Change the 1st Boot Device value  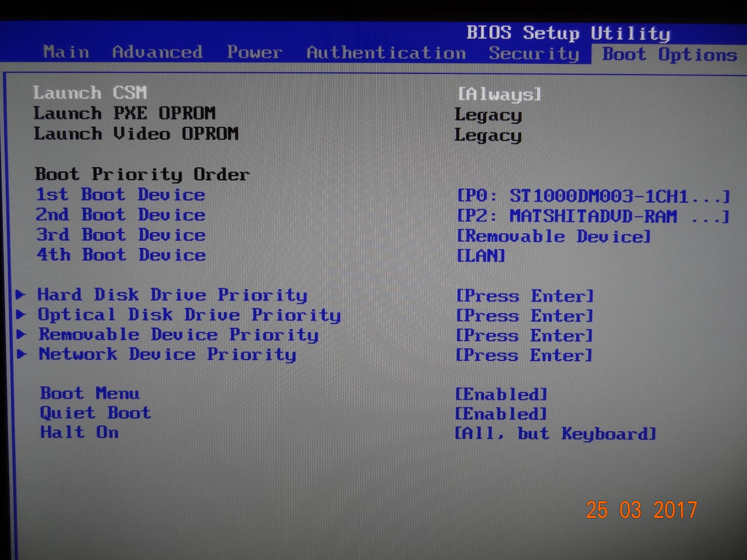coord(593,195)
